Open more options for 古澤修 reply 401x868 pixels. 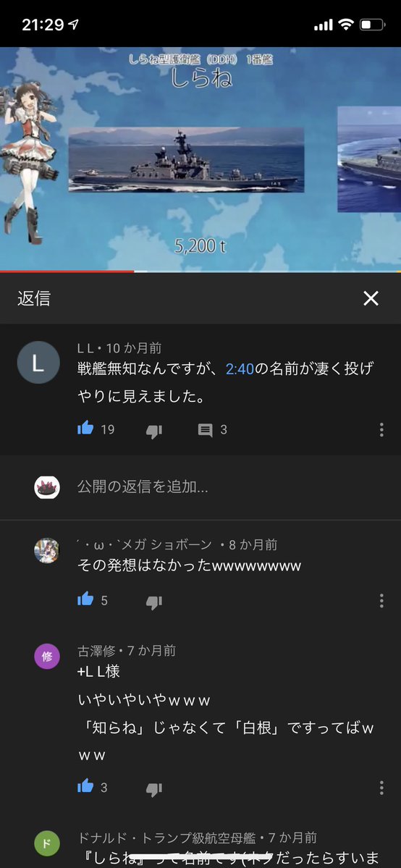(x=381, y=788)
